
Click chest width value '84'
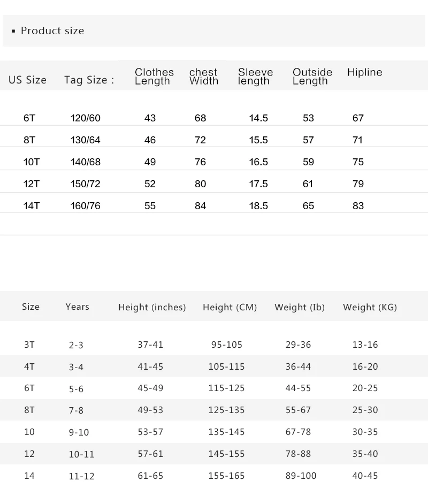click(200, 205)
